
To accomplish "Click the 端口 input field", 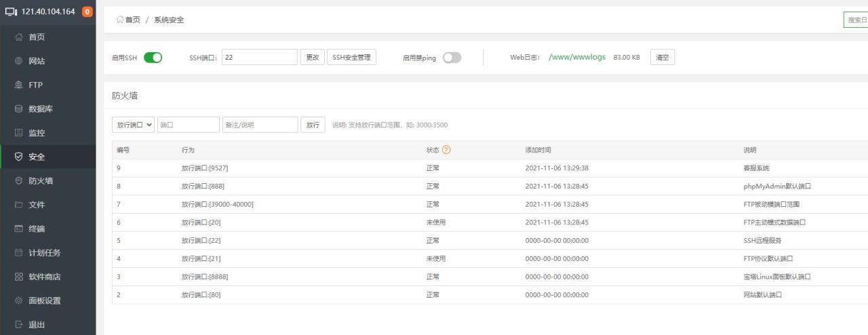I will tap(189, 125).
